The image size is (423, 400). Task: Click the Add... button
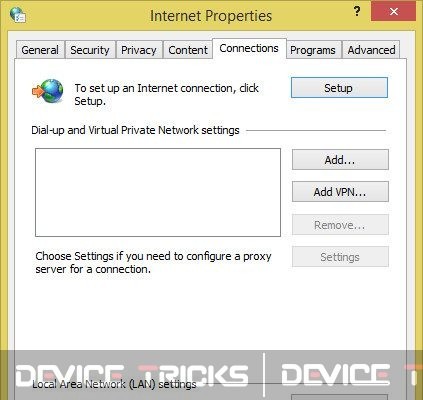click(x=340, y=160)
